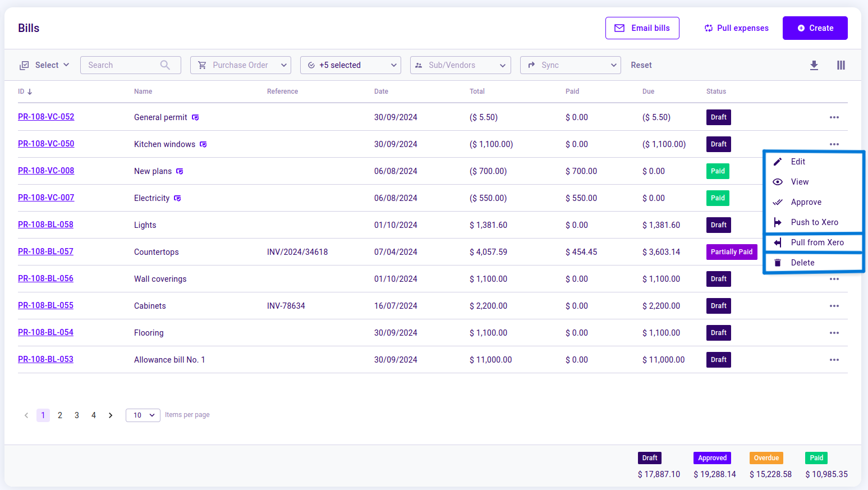Screen dimensions: 868x490
Task: Select current page 1
Action: tap(43, 415)
